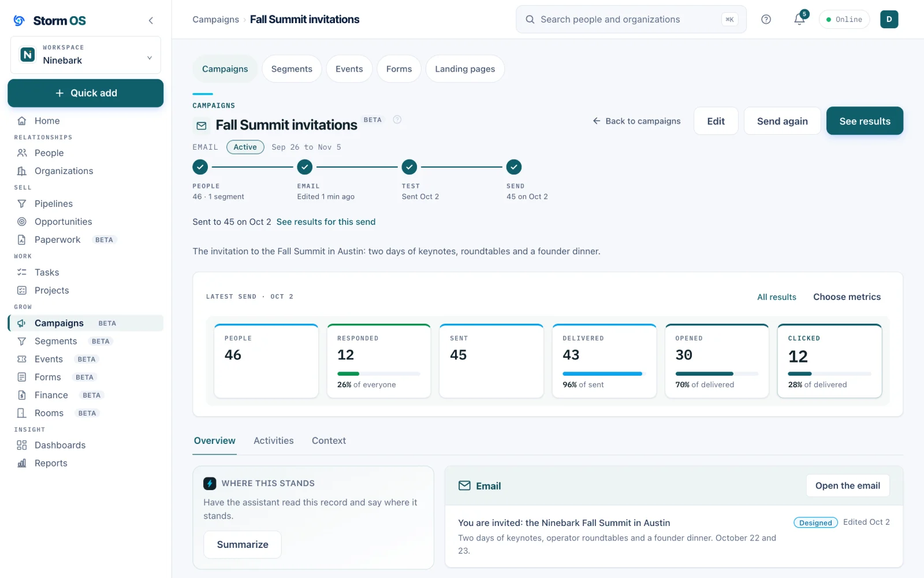924x578 pixels.
Task: Click the Campaigns breadcrumb link
Action: pyautogui.click(x=215, y=20)
